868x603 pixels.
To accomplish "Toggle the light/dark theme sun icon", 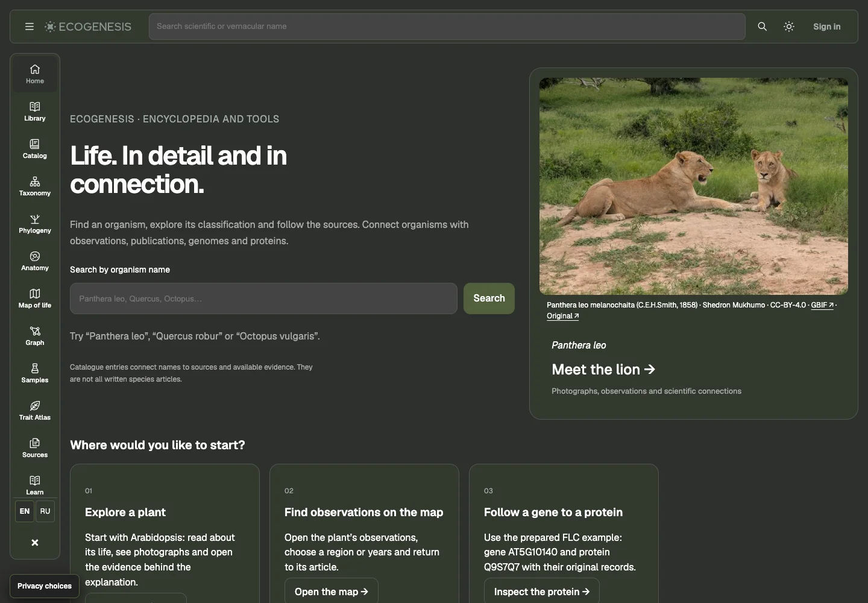I will click(789, 27).
